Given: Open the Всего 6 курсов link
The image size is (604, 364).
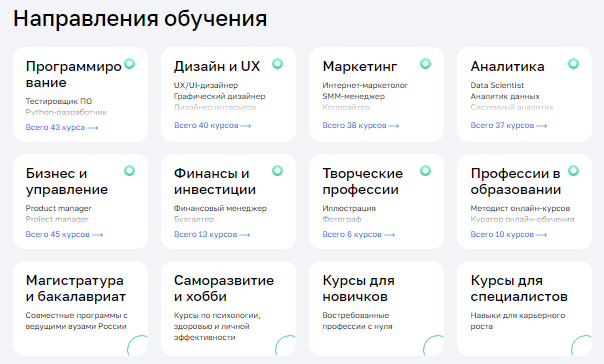Looking at the screenshot, I should click(x=359, y=235).
